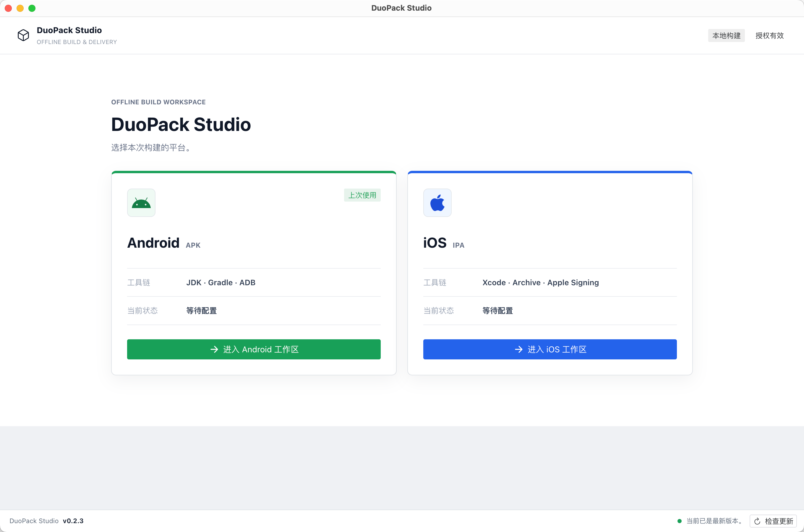Click the 上次使用 badge on Android card
The width and height of the screenshot is (804, 532).
362,195
